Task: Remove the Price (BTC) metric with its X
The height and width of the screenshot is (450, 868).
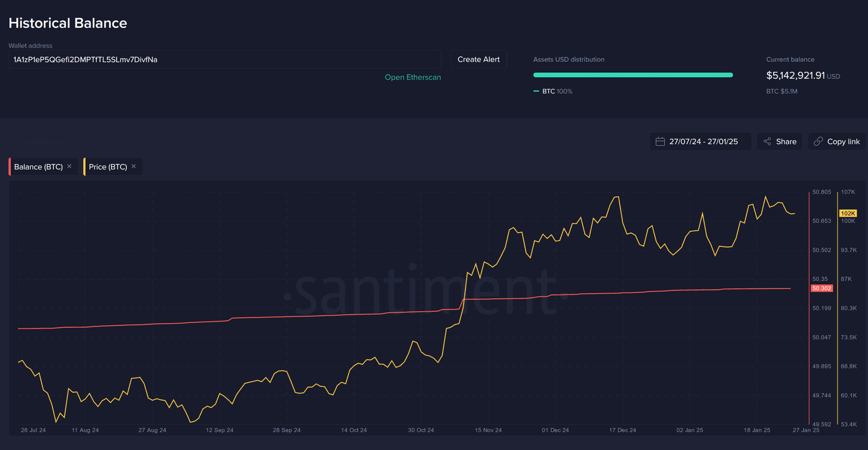Action: (134, 166)
